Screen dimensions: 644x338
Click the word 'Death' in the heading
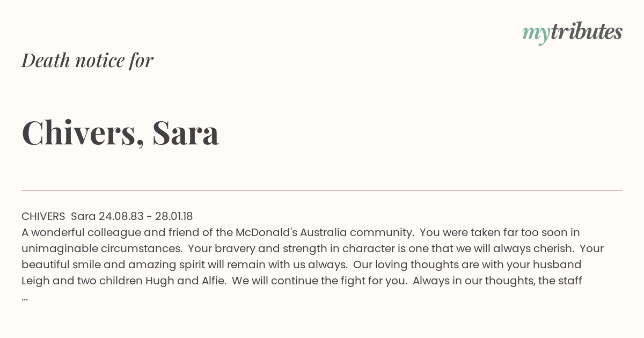click(x=46, y=61)
